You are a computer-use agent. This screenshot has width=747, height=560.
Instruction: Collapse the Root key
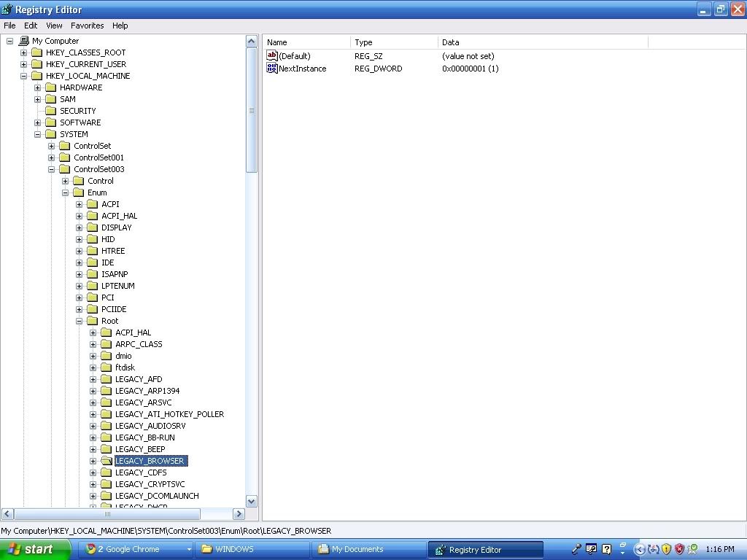click(79, 321)
